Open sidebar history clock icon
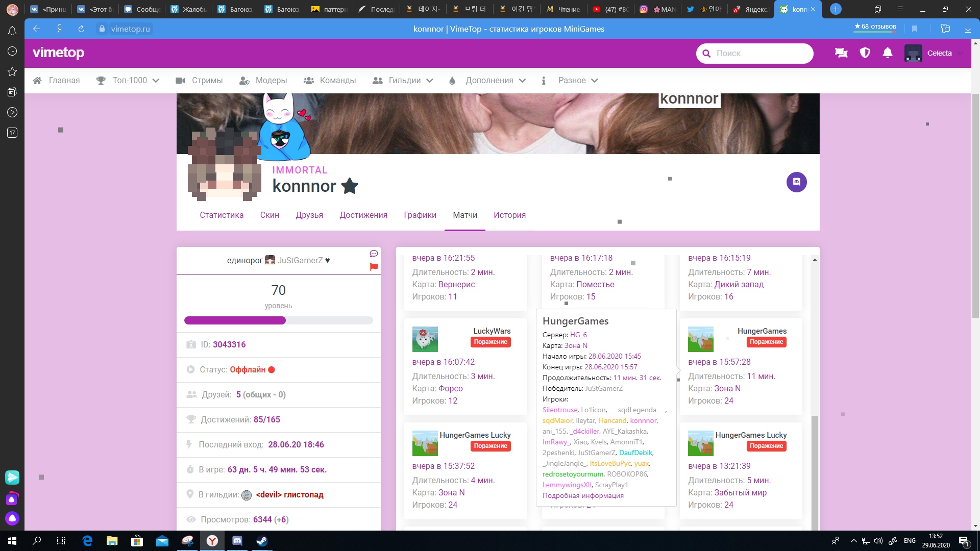Viewport: 980px width, 551px height. (x=12, y=52)
